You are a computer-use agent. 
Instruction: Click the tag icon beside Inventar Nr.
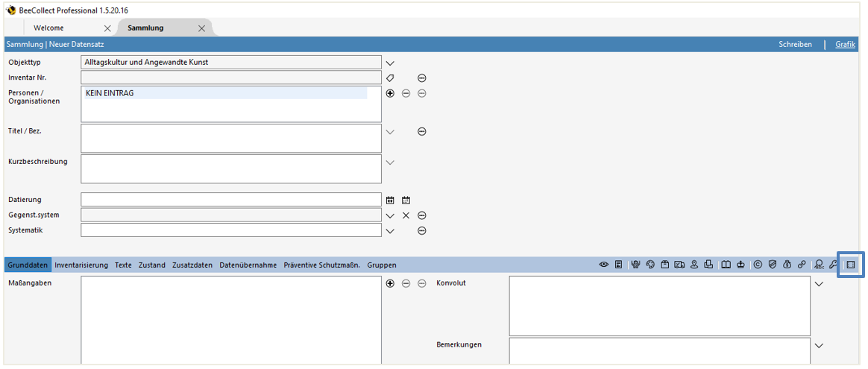click(389, 78)
